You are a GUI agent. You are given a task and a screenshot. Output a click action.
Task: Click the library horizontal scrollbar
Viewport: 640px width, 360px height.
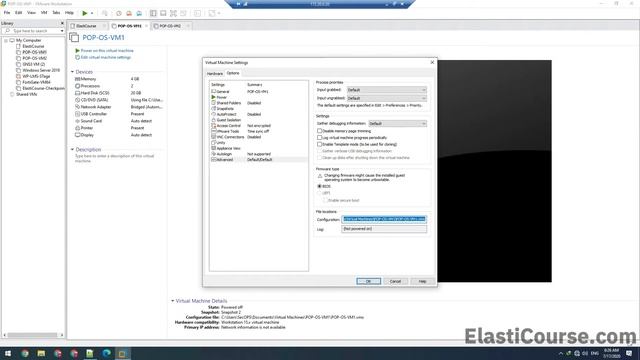coord(33,335)
